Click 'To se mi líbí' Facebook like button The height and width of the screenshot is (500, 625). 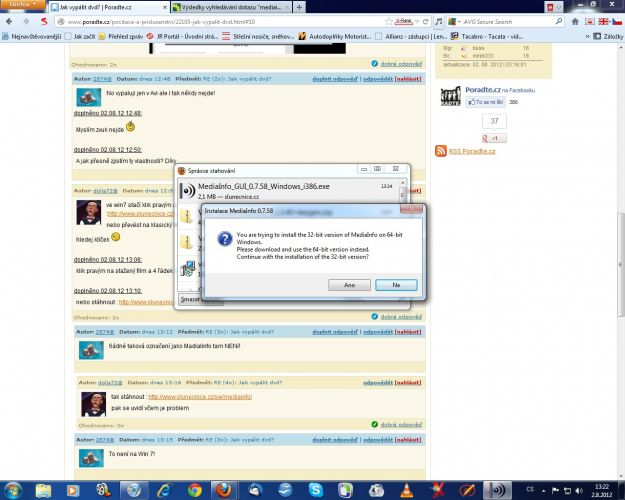[485, 102]
